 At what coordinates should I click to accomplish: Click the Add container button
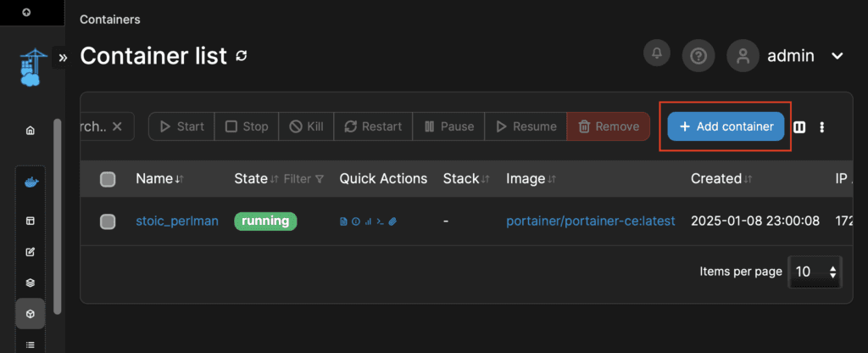726,126
